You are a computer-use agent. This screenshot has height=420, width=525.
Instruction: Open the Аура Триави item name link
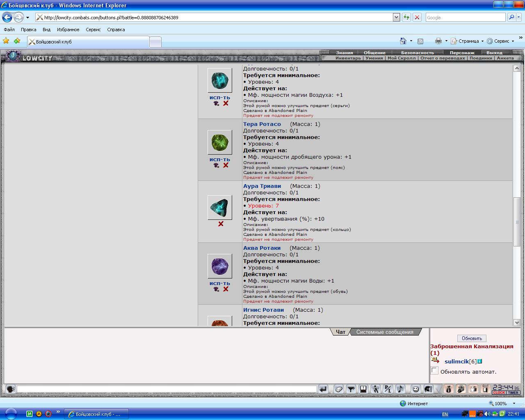[x=262, y=186]
